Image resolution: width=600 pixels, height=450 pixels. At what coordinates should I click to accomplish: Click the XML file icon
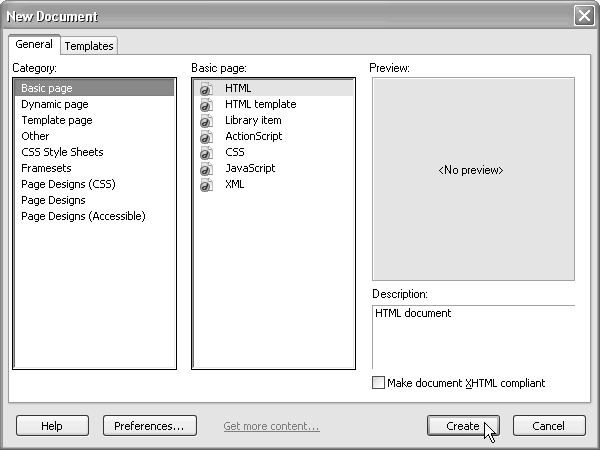(206, 185)
